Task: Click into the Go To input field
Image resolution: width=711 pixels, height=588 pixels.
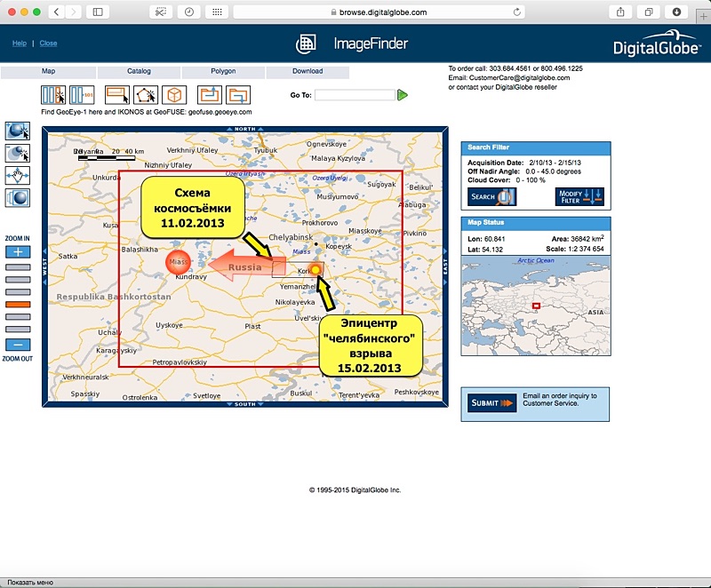Action: coord(355,95)
